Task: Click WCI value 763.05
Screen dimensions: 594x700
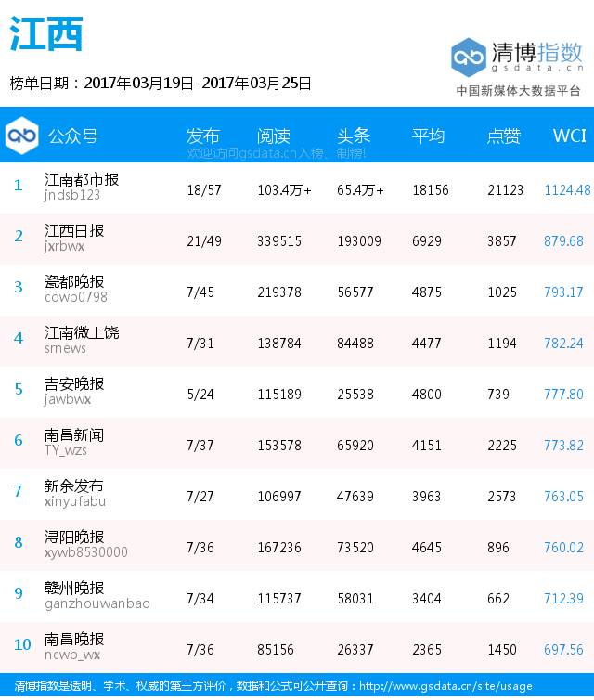Action: (x=563, y=496)
